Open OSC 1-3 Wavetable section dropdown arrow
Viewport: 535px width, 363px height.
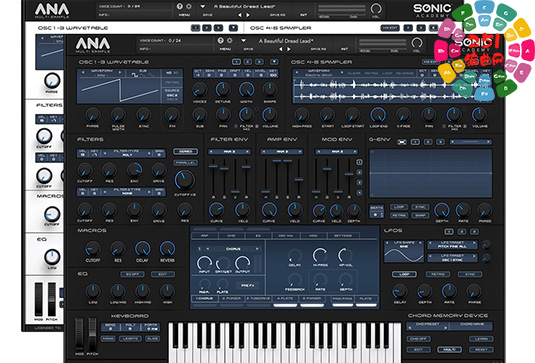274,62
